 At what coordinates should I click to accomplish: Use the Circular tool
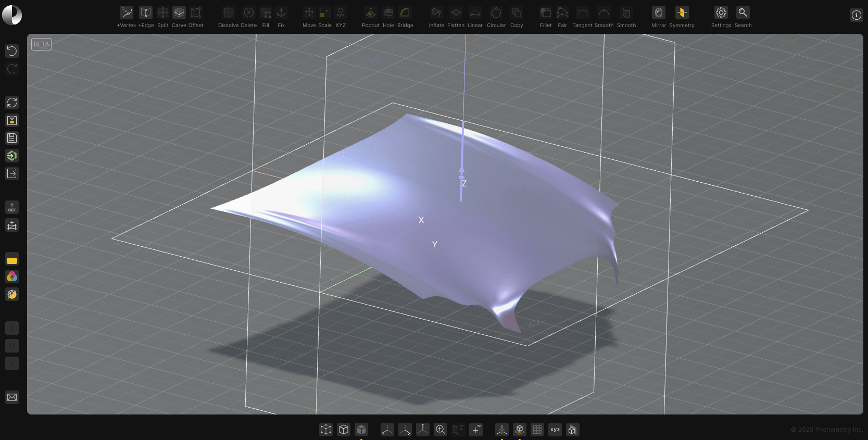(496, 12)
